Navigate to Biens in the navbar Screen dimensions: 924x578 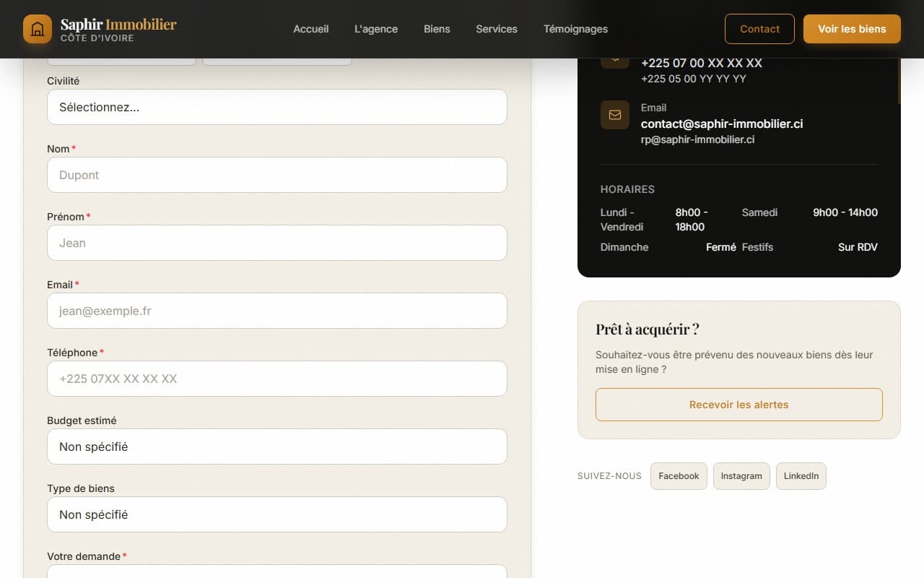pyautogui.click(x=437, y=29)
